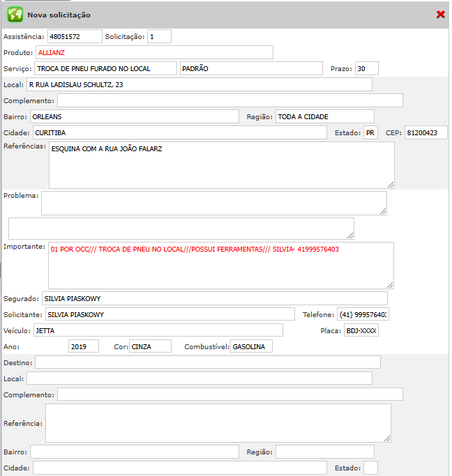The width and height of the screenshot is (452, 476).
Task: Focus the Bairro field showing ORLEANS
Action: click(x=134, y=116)
